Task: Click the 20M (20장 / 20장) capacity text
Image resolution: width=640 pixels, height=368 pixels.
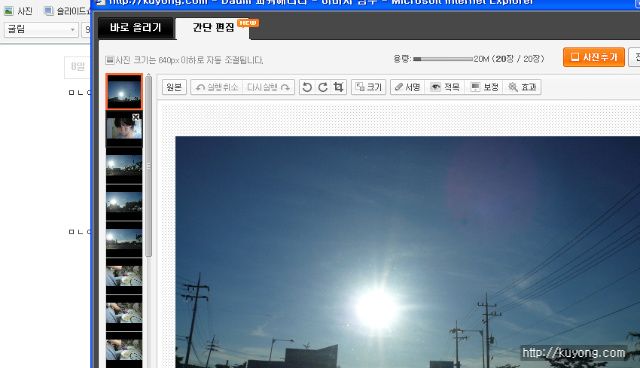Action: pos(509,59)
